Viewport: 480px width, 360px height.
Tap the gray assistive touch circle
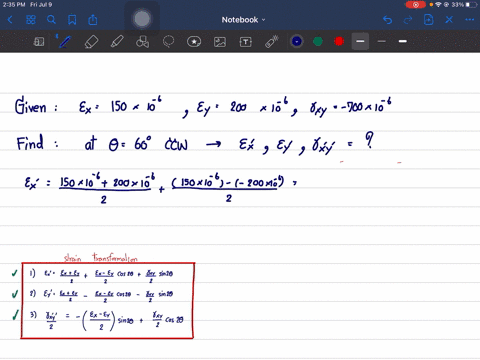[142, 19]
